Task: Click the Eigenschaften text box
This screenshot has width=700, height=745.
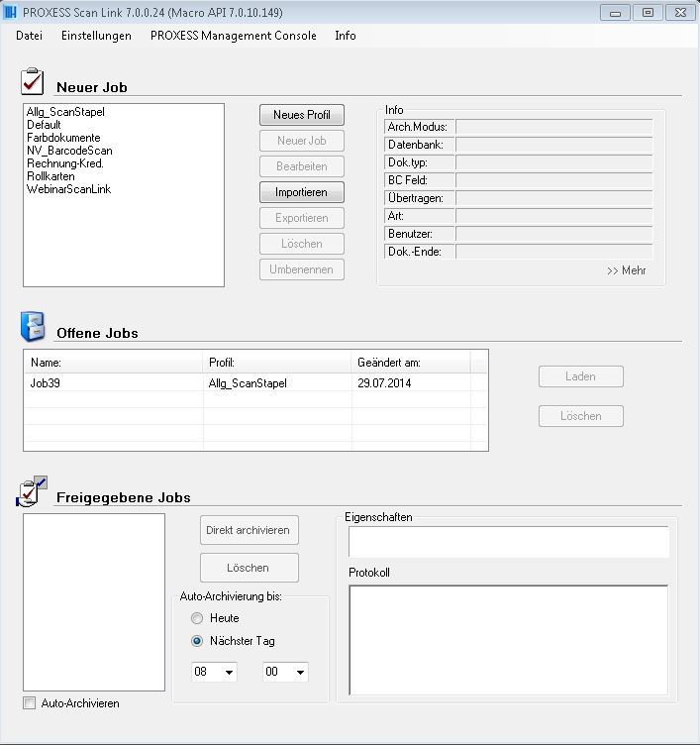Action: tap(509, 541)
